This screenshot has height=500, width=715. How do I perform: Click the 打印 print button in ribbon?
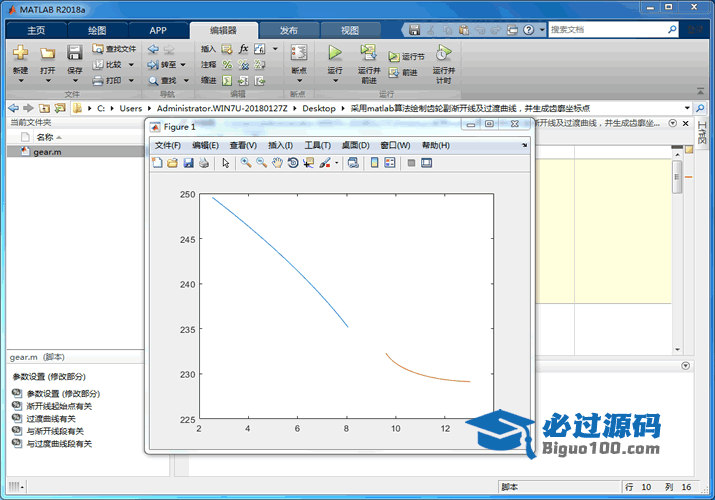pyautogui.click(x=108, y=81)
